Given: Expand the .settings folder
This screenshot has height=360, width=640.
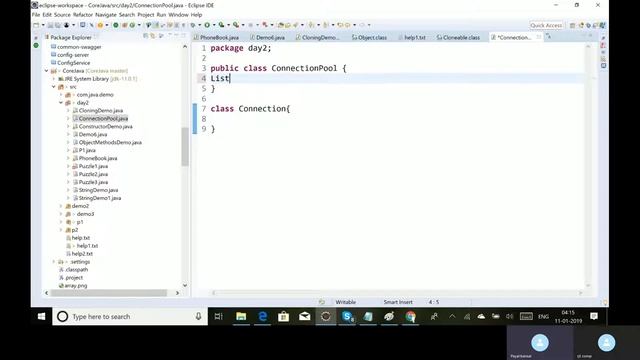Looking at the screenshot, I should coord(54,262).
